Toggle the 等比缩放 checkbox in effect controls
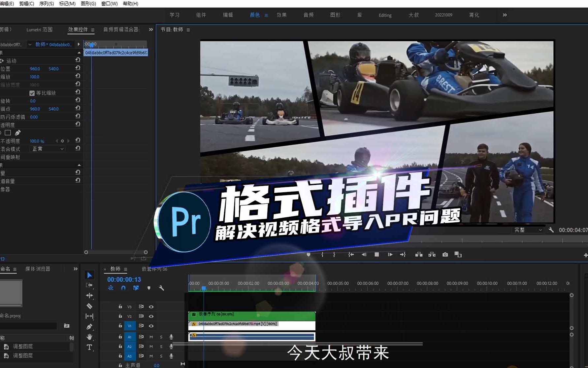 [x=32, y=93]
